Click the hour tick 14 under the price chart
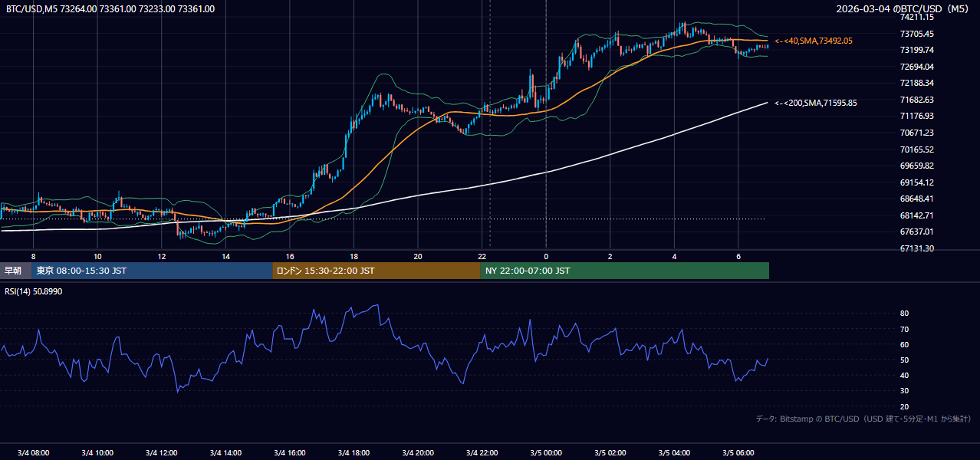The image size is (980, 460). click(x=225, y=256)
